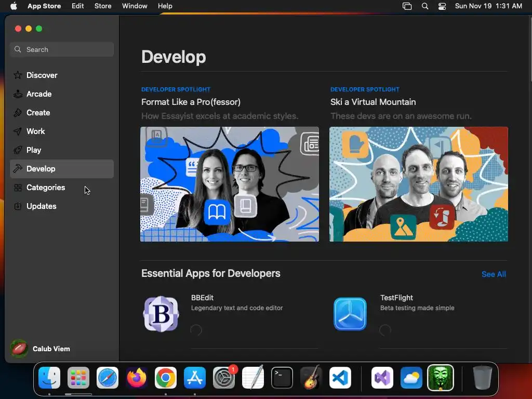Click the TestFlight app name
The height and width of the screenshot is (399, 532).
pos(396,298)
